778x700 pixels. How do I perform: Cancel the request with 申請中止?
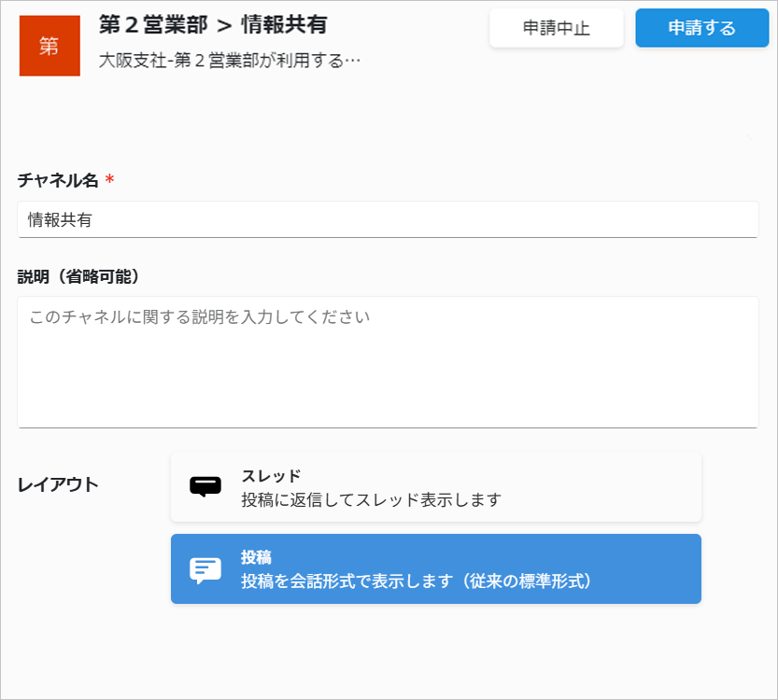[557, 28]
